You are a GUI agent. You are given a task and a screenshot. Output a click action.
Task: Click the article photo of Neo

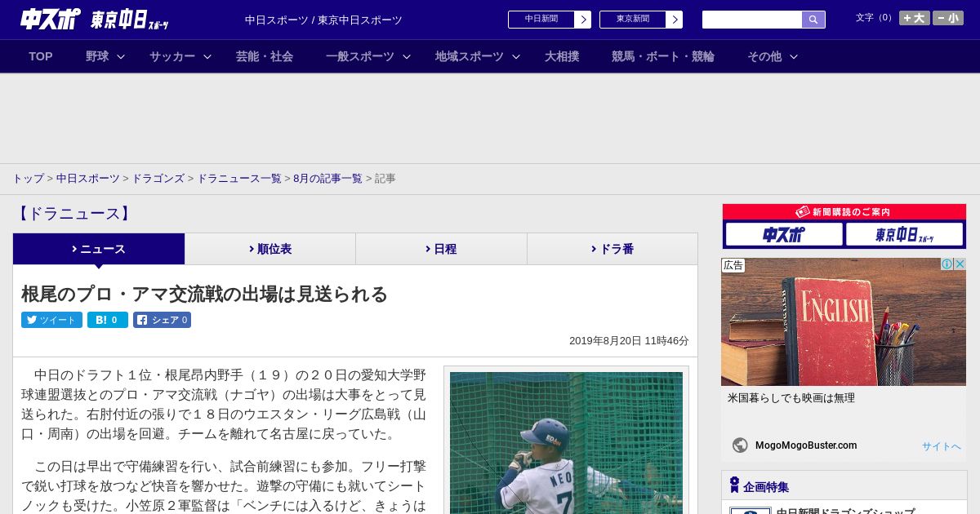click(x=566, y=442)
